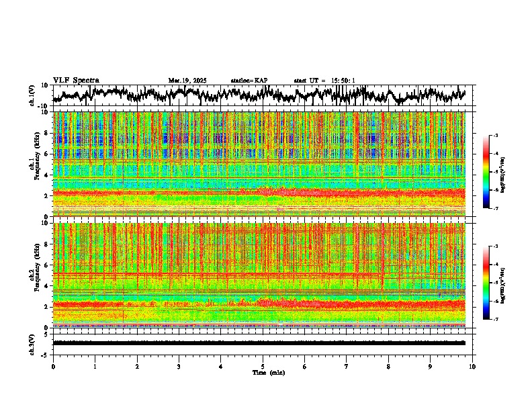Click the "-5" tick on ch.3(V) axis

(x=46, y=355)
